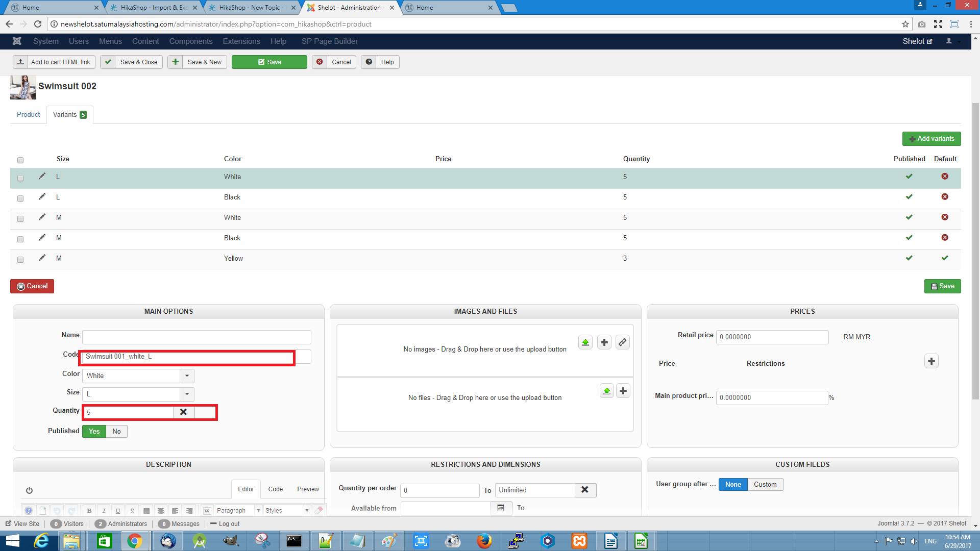Screen dimensions: 980x551
Task: Expand the Size dropdown showing L
Action: click(x=187, y=394)
